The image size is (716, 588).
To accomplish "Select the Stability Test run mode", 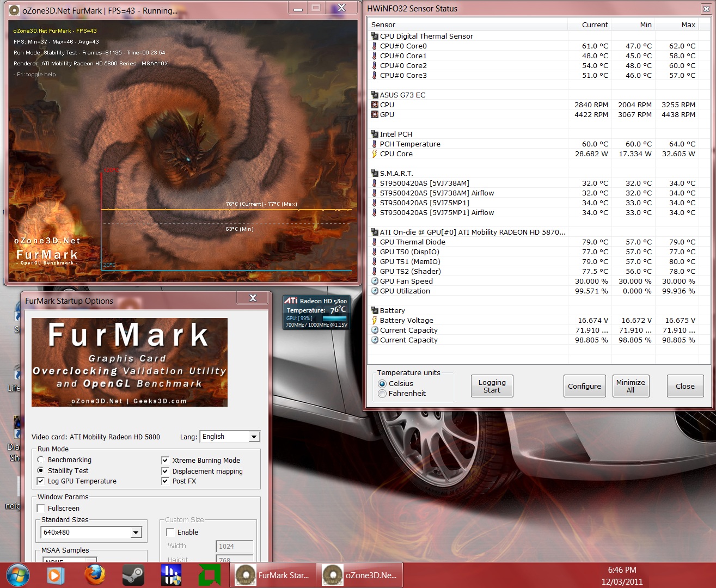I will (x=41, y=470).
